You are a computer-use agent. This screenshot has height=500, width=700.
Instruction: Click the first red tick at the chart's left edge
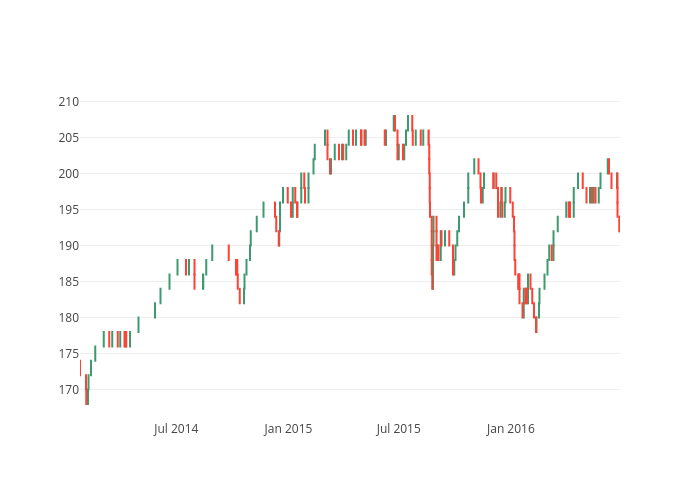point(80,368)
